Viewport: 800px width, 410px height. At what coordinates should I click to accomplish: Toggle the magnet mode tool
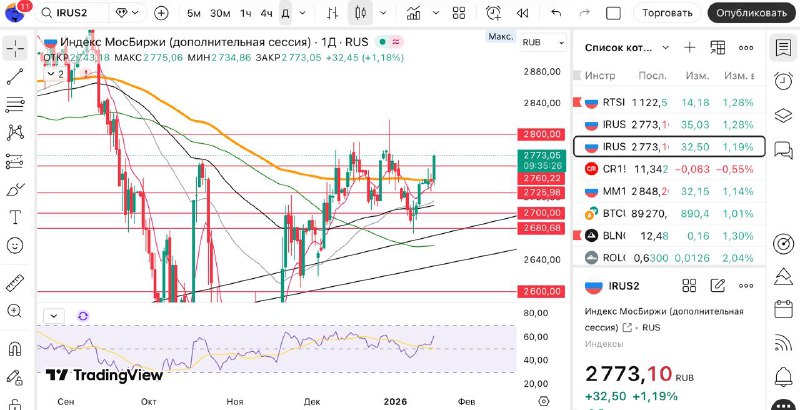[15, 349]
